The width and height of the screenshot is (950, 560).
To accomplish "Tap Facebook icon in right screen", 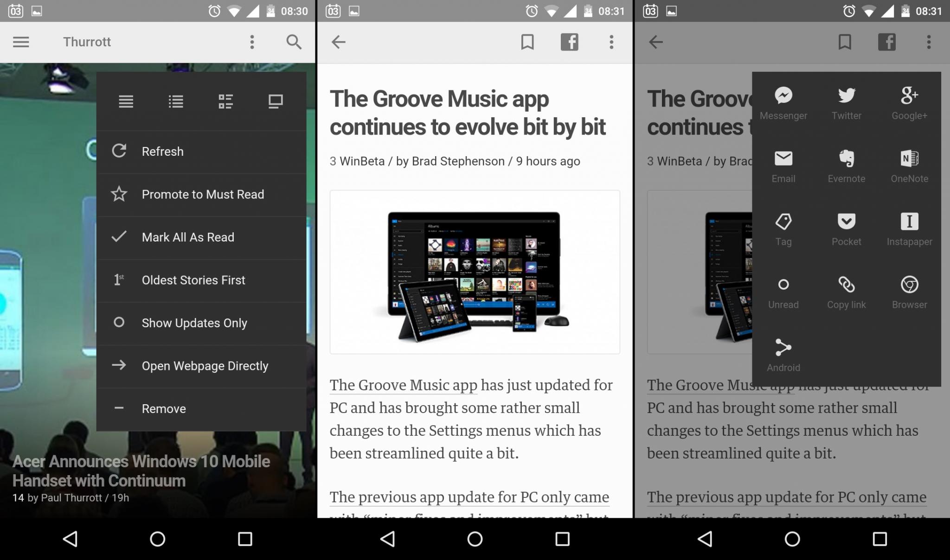I will [x=887, y=42].
